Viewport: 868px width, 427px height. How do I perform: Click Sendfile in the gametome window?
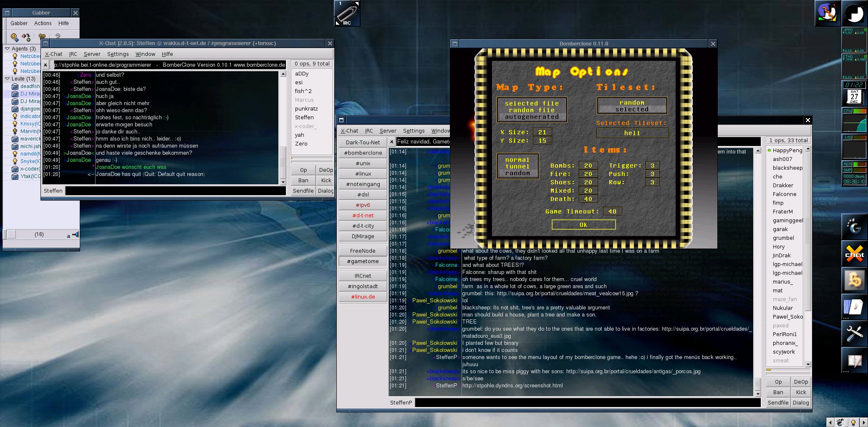(778, 403)
